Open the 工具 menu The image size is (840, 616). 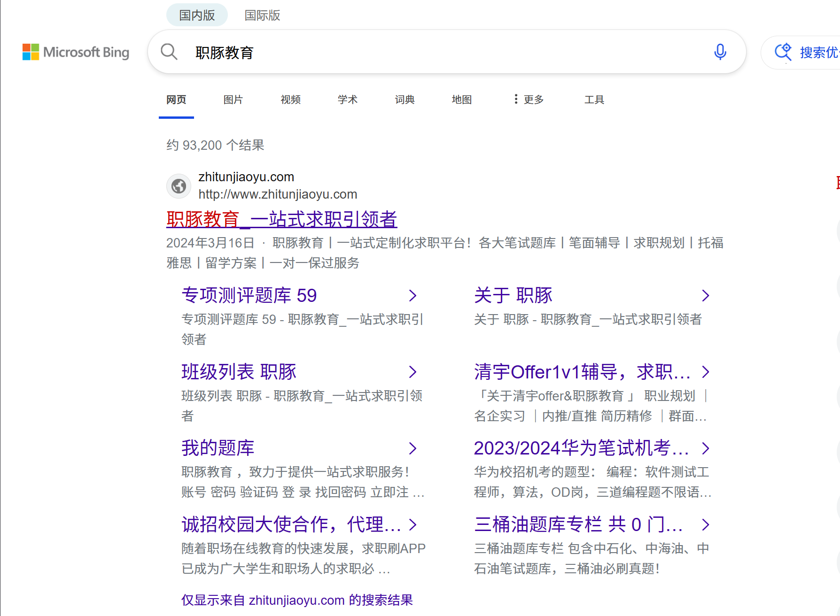pyautogui.click(x=594, y=100)
